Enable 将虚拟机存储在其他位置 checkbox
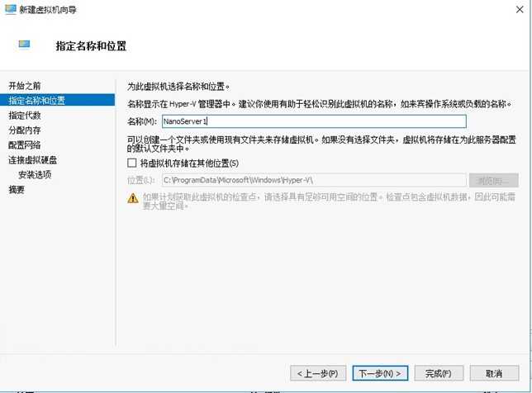 (x=132, y=163)
